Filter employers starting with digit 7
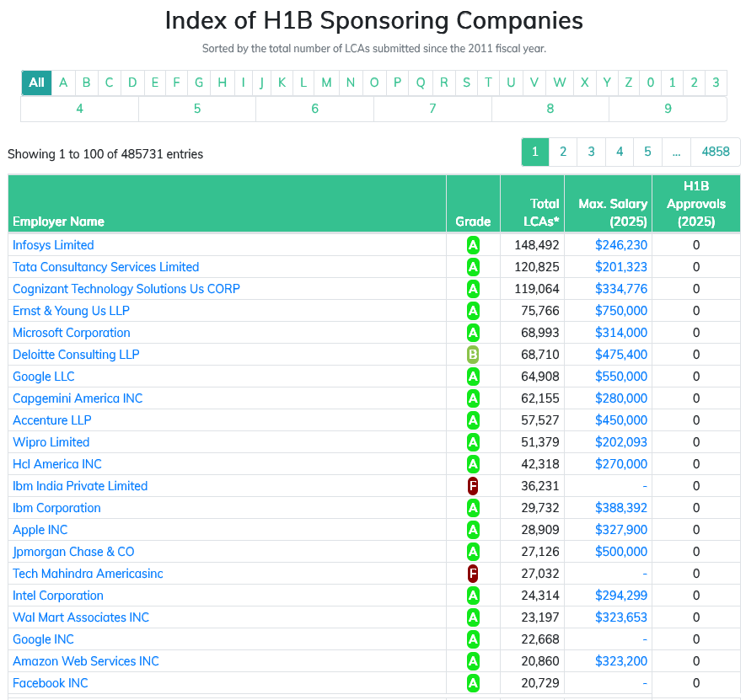 tap(432, 109)
